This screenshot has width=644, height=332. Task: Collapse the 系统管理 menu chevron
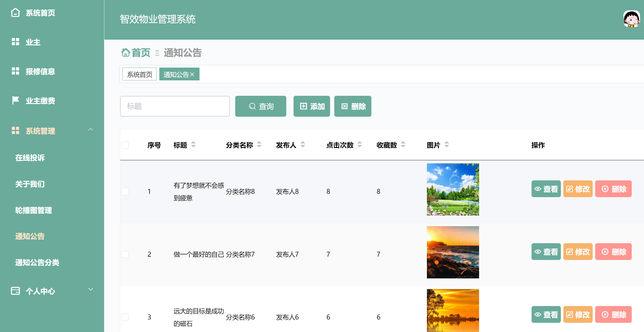91,130
